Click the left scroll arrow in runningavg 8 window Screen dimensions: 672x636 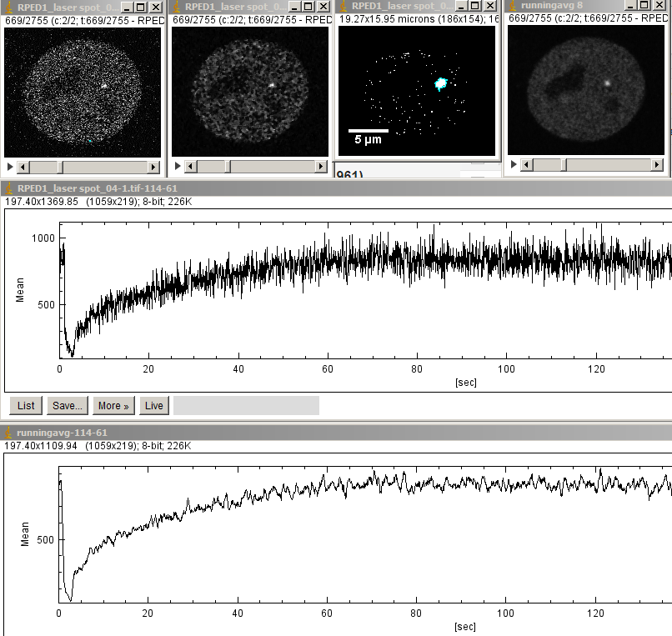coord(526,165)
